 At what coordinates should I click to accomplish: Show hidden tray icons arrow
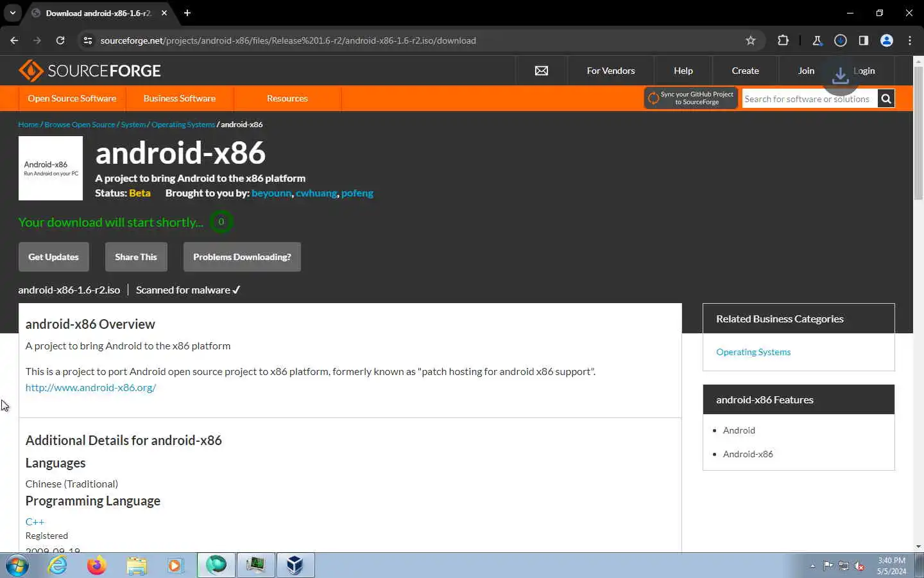[x=812, y=566]
